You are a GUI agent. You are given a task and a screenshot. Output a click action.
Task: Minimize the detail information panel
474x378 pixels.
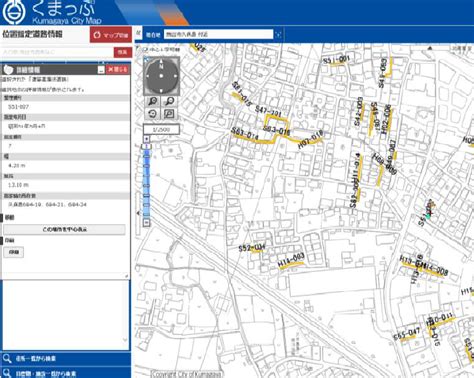pyautogui.click(x=101, y=70)
